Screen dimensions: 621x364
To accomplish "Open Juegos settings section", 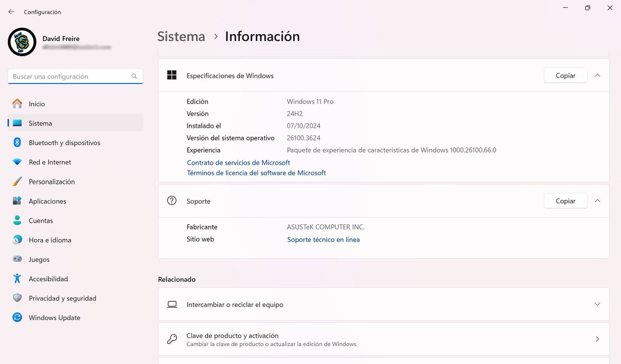I will pyautogui.click(x=39, y=259).
